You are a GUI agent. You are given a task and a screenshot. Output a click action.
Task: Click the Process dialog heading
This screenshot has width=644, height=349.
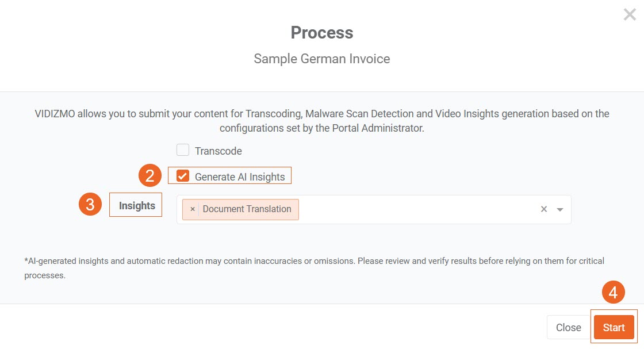tap(322, 33)
